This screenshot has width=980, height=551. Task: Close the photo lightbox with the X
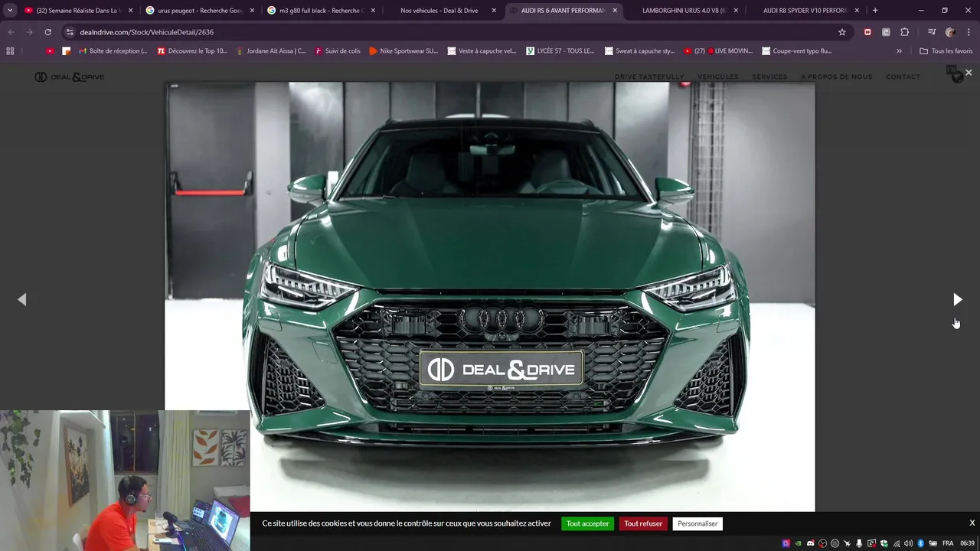click(x=969, y=72)
